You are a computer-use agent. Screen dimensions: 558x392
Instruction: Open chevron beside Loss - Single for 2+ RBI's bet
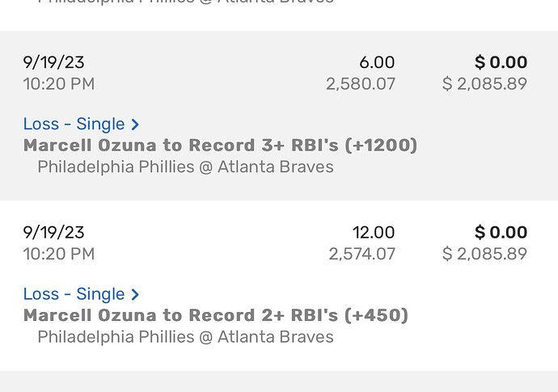point(135,294)
